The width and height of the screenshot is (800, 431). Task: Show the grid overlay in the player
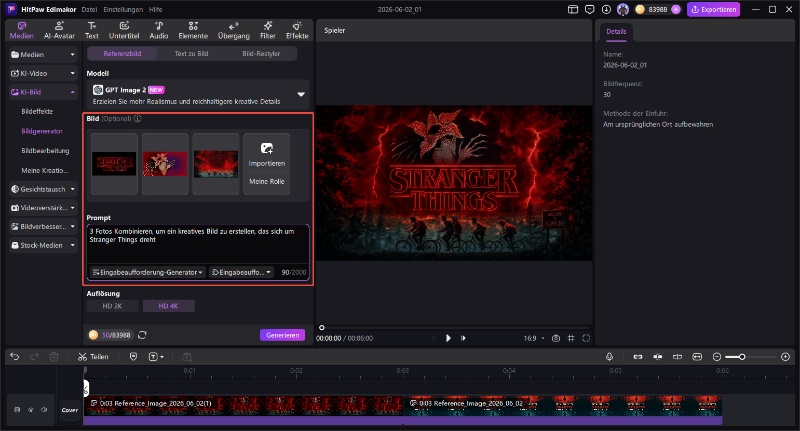click(x=571, y=338)
